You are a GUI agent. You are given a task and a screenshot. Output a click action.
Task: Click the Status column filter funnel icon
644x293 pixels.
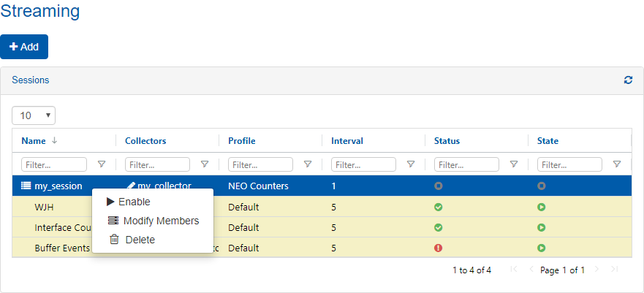coord(514,164)
